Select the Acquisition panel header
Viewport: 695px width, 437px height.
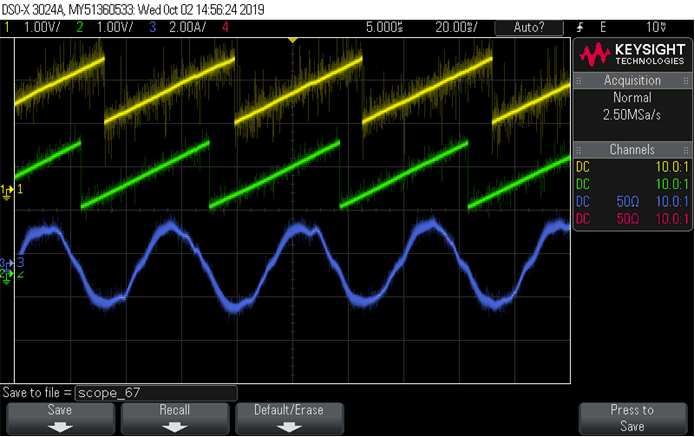[x=632, y=80]
